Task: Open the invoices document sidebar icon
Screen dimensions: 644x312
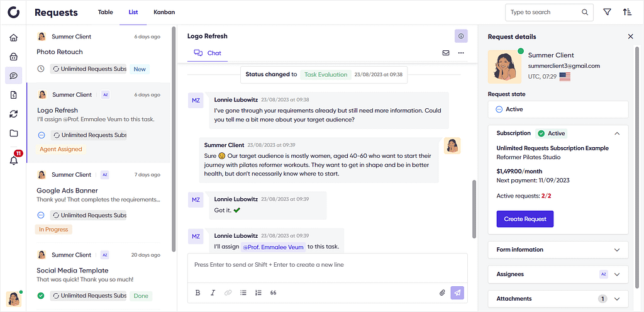Action: (x=14, y=95)
